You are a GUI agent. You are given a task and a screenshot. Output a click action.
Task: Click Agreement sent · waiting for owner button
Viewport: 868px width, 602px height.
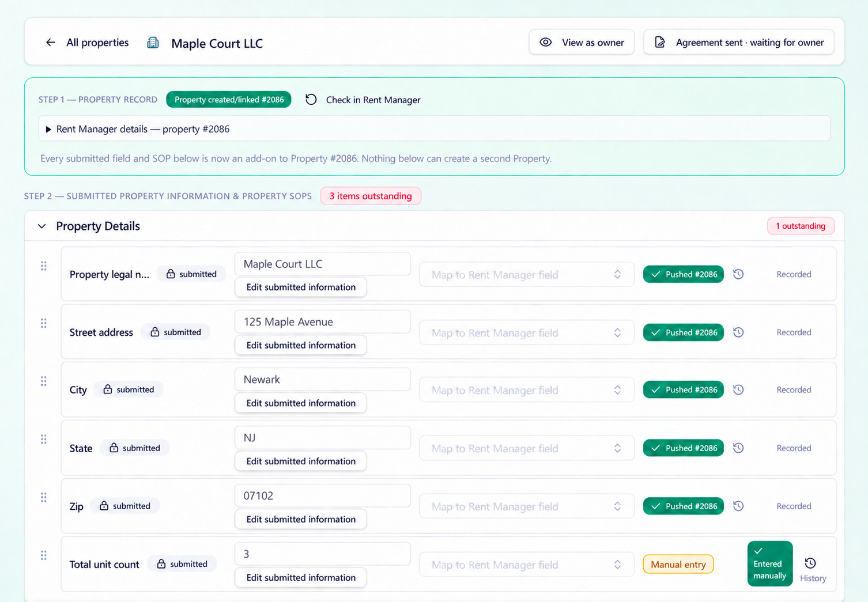[739, 43]
